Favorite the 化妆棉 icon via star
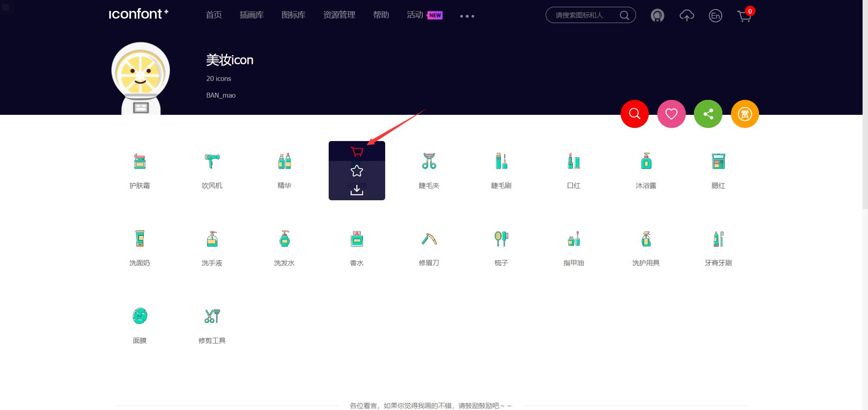Viewport: 868px width, 410px height. 357,171
